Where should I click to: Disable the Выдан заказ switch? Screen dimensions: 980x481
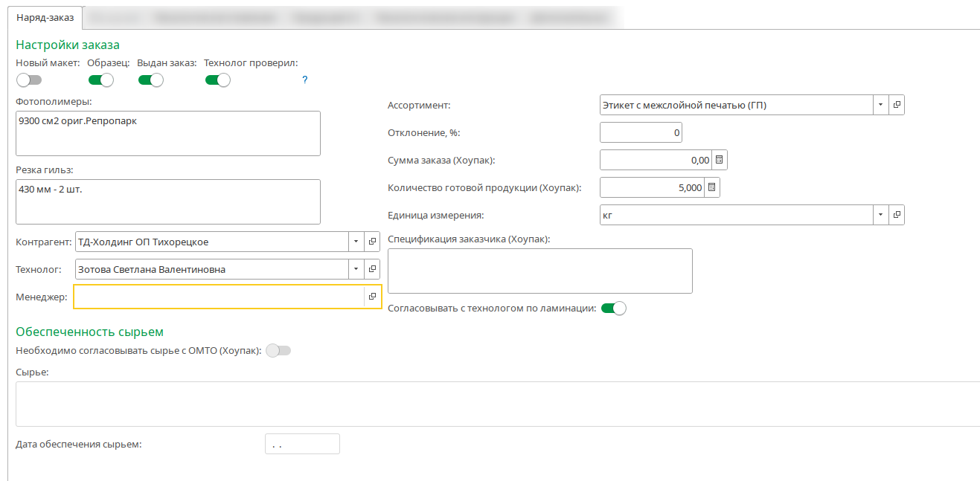(x=150, y=80)
